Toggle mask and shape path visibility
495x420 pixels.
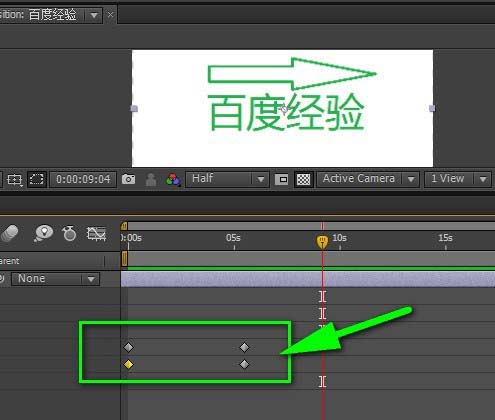[36, 179]
